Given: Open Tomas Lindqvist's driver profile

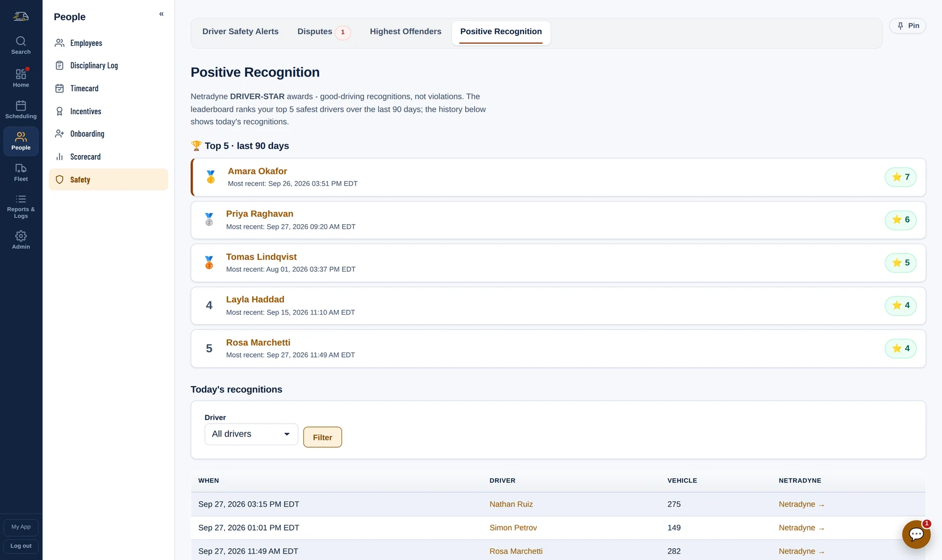Looking at the screenshot, I should 261,257.
